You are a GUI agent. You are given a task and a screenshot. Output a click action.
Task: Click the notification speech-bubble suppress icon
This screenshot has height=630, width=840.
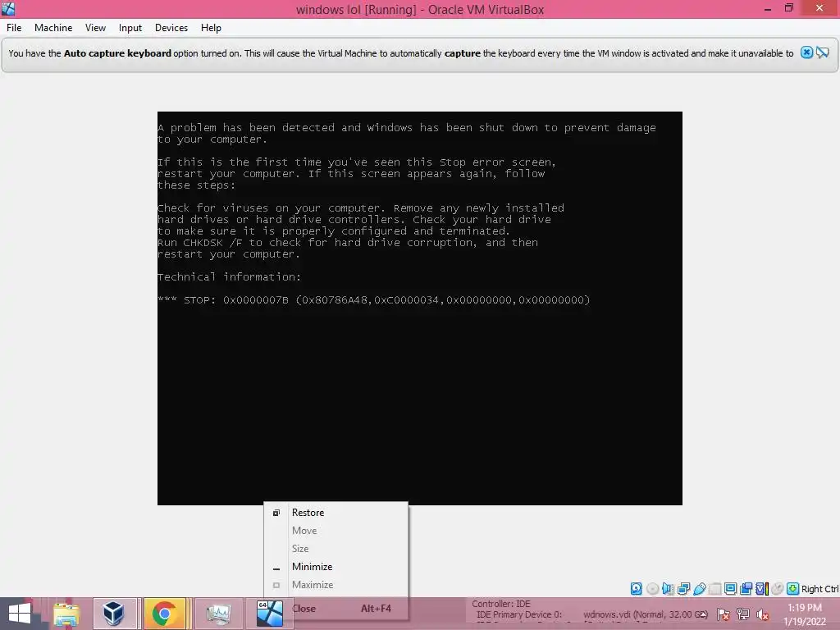pyautogui.click(x=822, y=52)
